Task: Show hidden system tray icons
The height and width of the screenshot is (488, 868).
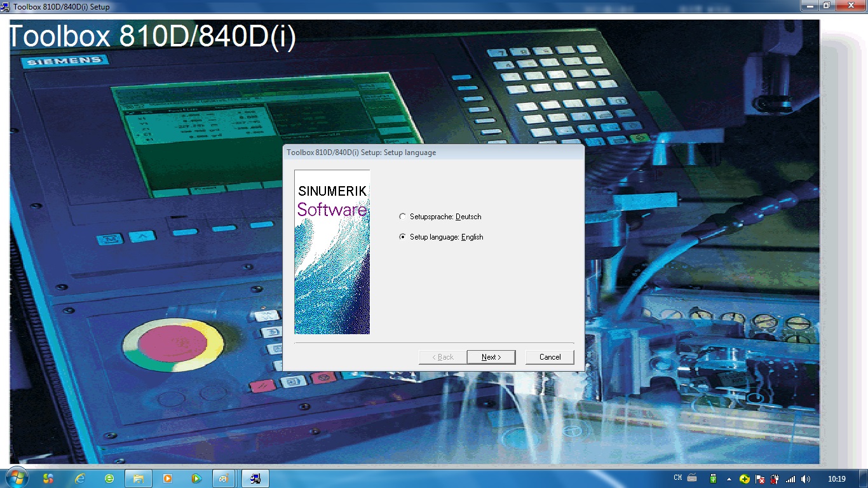Action: click(x=729, y=478)
